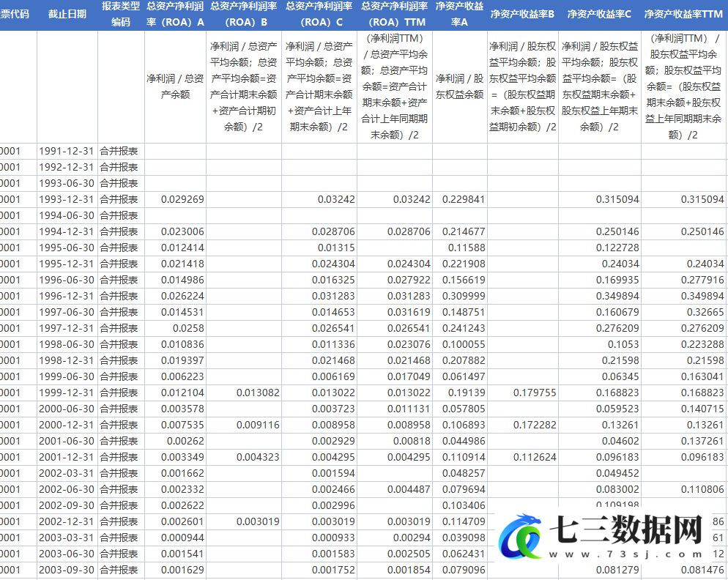The image size is (728, 580).
Task: Select the date cell 2002-03-31
Action: coord(67,473)
